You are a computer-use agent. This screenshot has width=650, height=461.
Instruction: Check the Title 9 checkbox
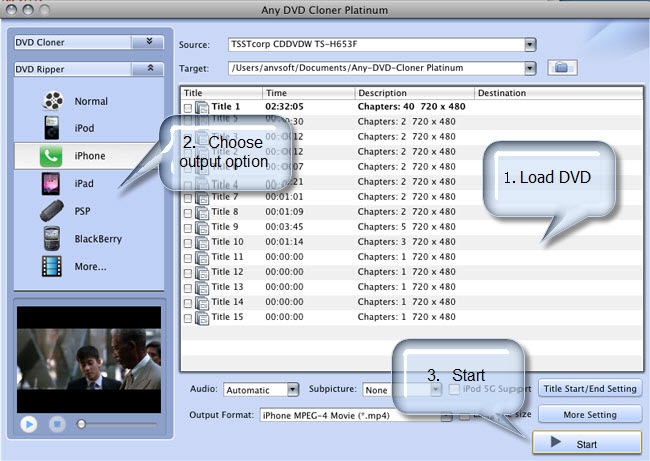(x=188, y=228)
